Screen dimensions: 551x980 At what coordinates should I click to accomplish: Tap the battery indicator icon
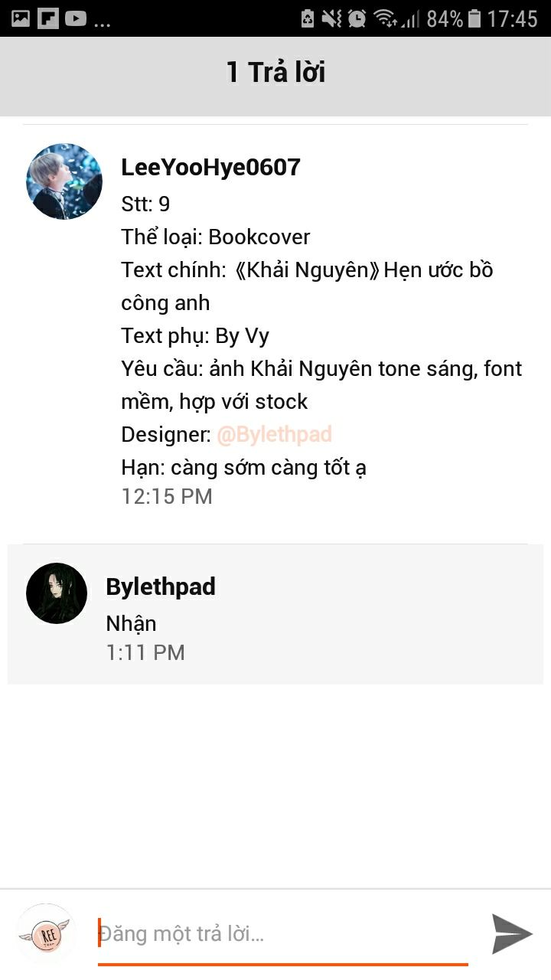(x=474, y=18)
